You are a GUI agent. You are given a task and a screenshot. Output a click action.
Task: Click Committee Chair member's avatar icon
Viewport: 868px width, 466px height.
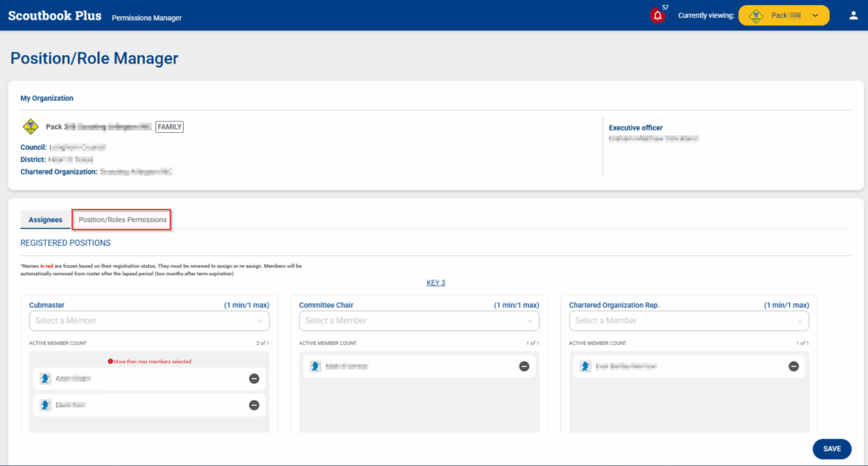click(314, 366)
